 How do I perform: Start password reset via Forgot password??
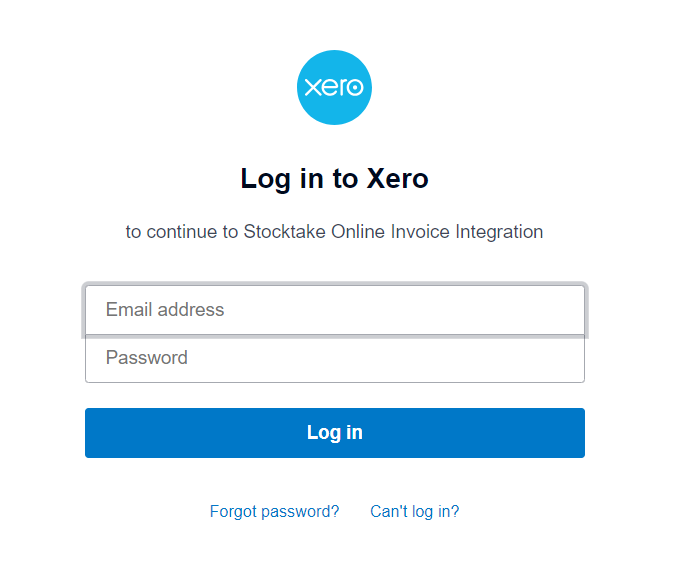tap(274, 511)
